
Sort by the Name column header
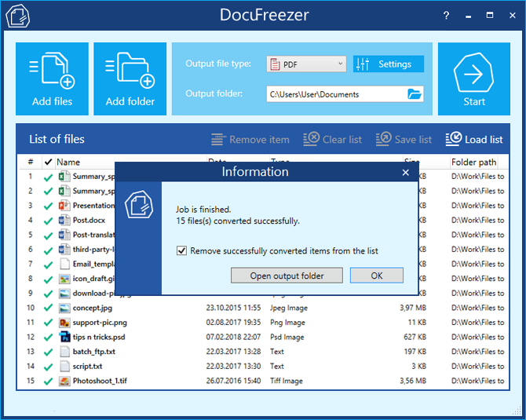pyautogui.click(x=68, y=162)
